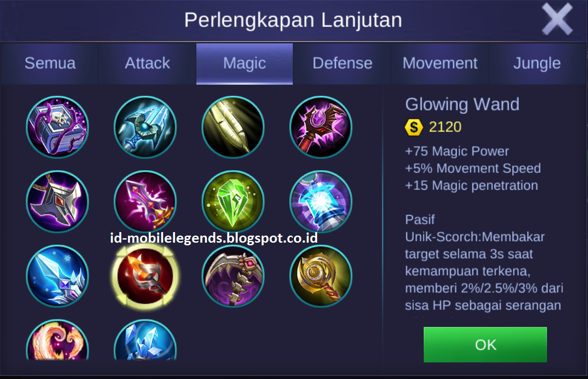Open the Attack equipment tab
Screen dimensions: 588x379
(147, 64)
